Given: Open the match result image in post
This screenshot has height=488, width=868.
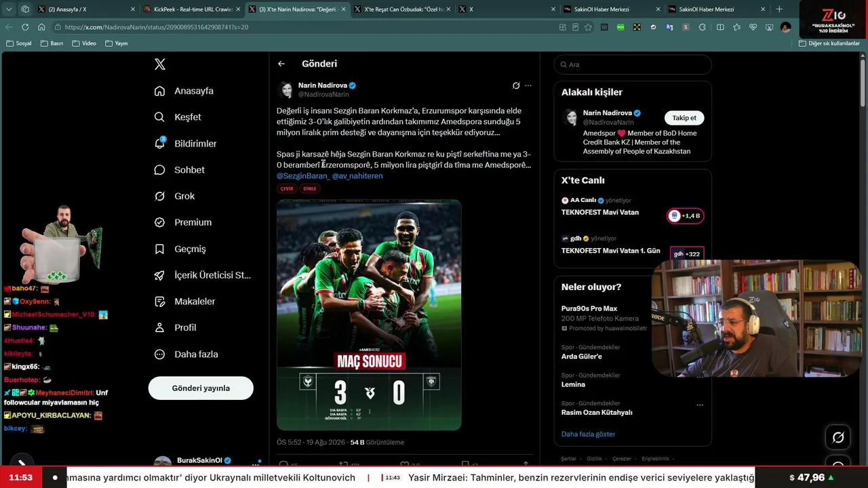Looking at the screenshot, I should (369, 315).
